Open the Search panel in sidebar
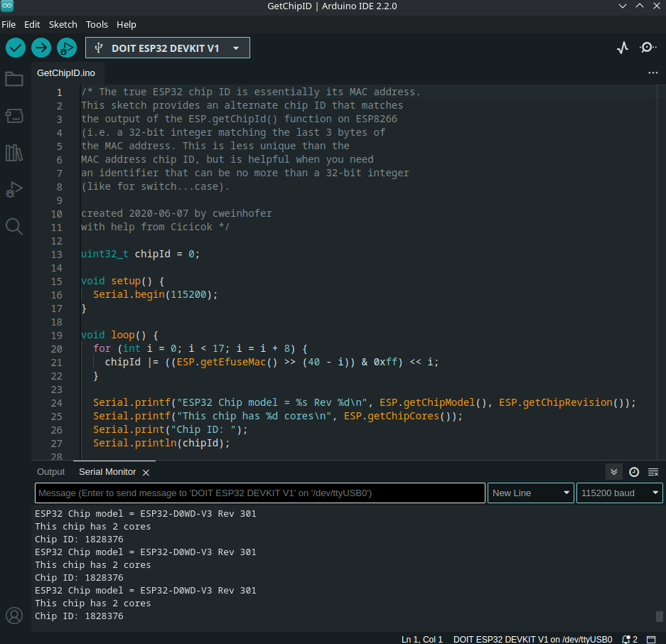666x644 pixels. (14, 227)
